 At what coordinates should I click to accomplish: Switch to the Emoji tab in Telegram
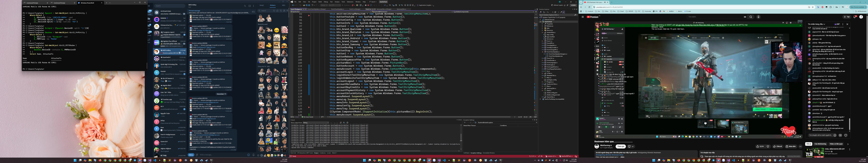point(262,5)
